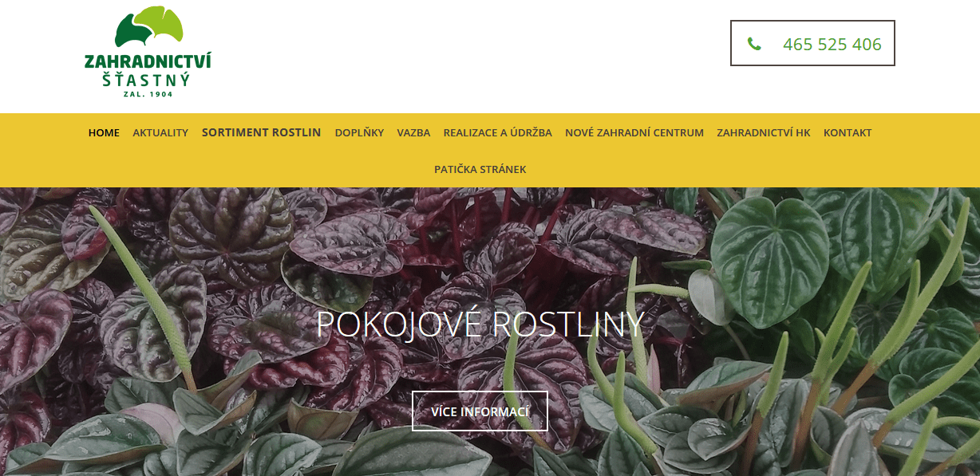Click the Více informací button
The width and height of the screenshot is (980, 476).
[480, 411]
